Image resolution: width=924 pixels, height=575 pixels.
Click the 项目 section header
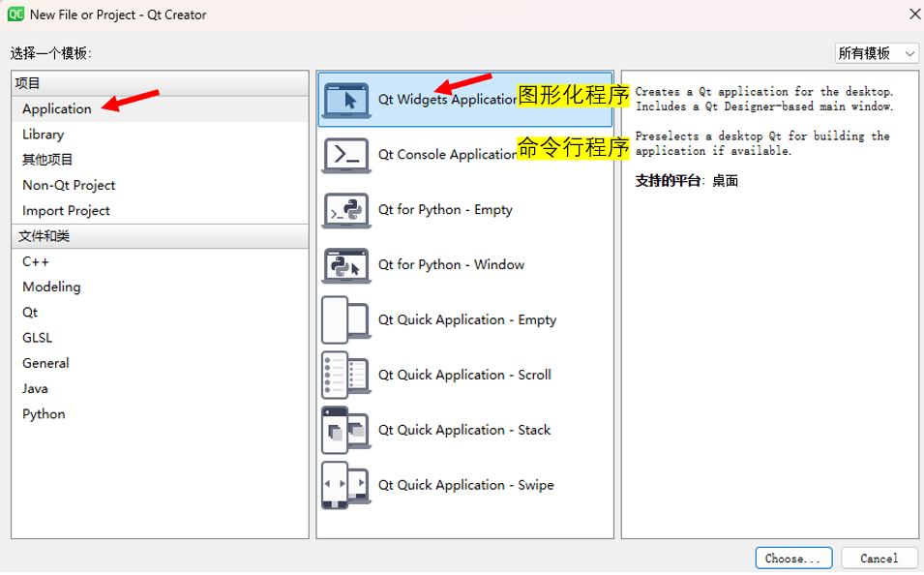160,84
